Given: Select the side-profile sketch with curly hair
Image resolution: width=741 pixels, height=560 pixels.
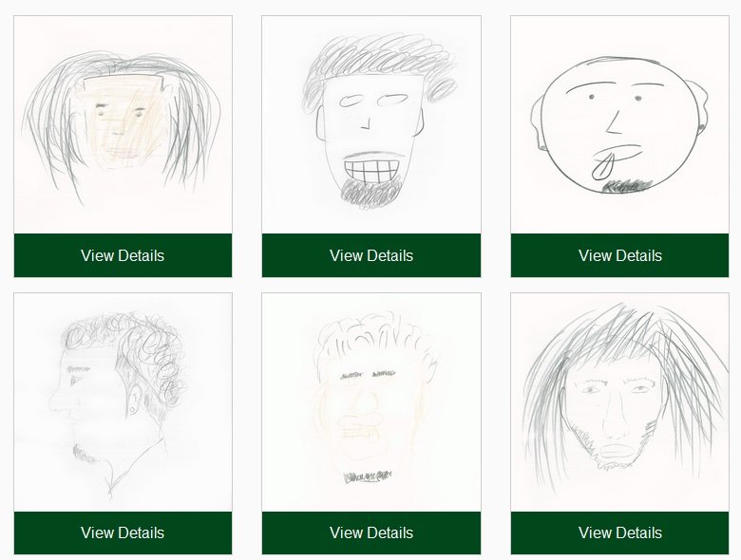Looking at the screenshot, I should pyautogui.click(x=123, y=401).
